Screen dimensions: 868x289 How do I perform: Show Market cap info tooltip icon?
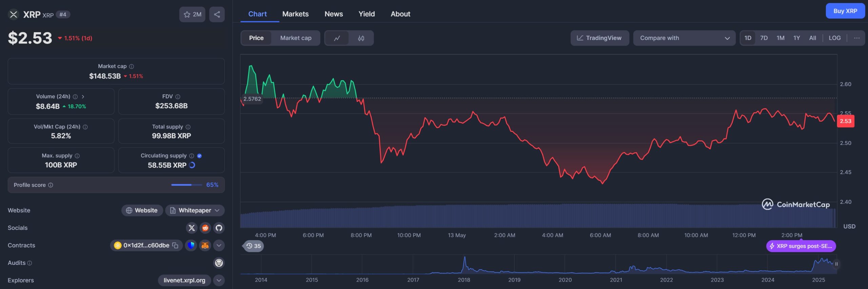[132, 66]
